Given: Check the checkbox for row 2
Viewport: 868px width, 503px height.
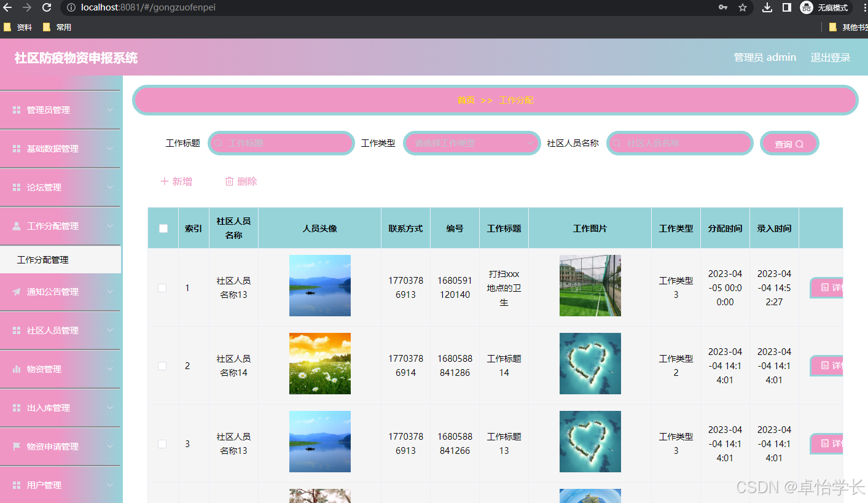Looking at the screenshot, I should point(162,366).
